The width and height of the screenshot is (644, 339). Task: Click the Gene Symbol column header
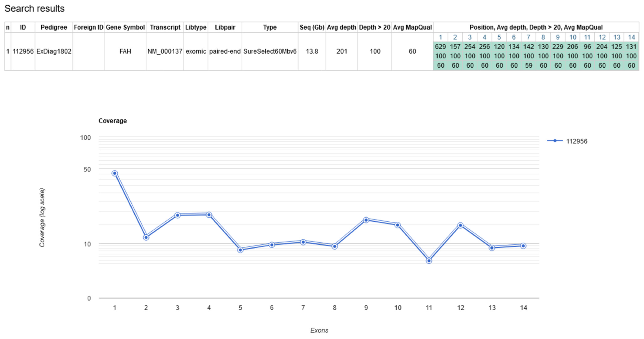click(x=125, y=27)
